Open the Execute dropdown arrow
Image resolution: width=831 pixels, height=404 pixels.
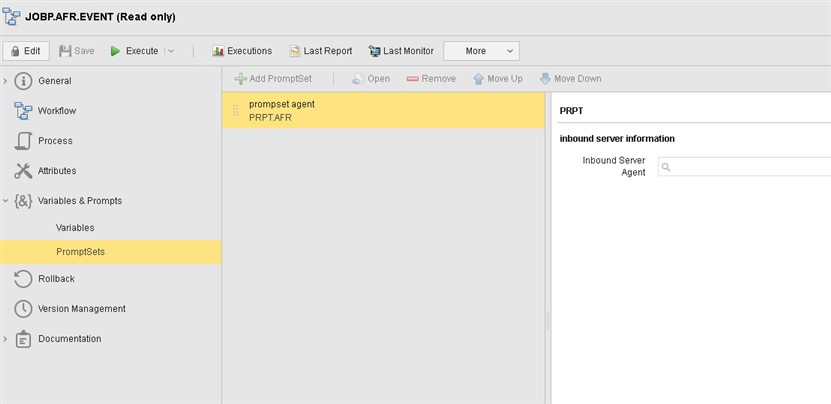click(171, 51)
